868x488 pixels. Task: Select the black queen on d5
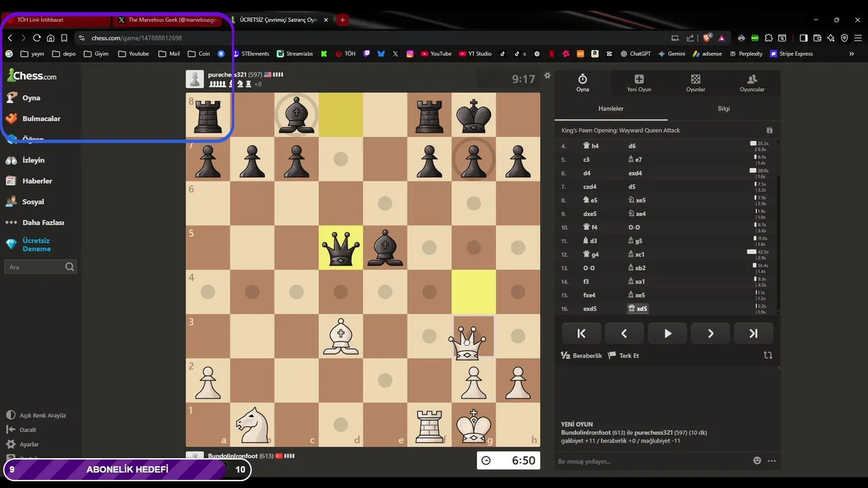click(341, 248)
